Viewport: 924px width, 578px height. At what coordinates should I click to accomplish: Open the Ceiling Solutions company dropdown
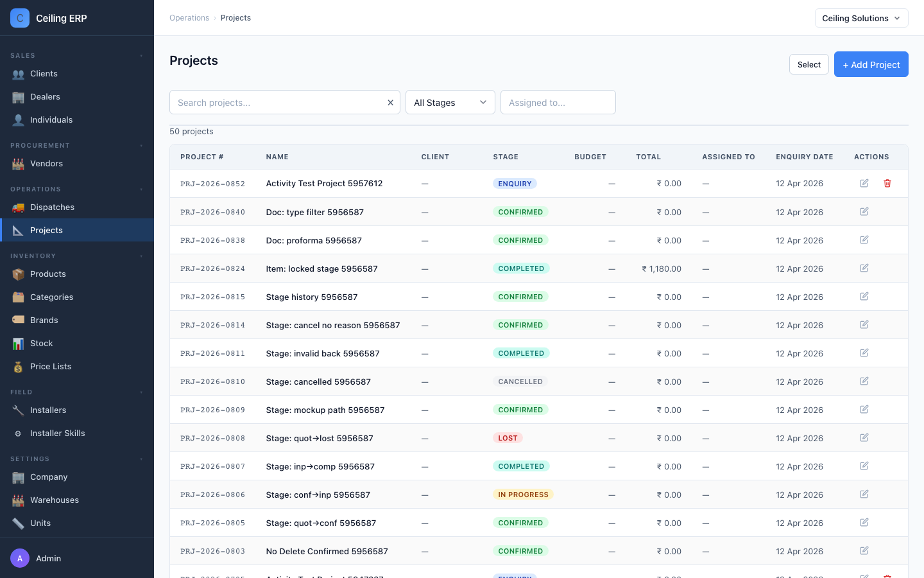pyautogui.click(x=861, y=18)
